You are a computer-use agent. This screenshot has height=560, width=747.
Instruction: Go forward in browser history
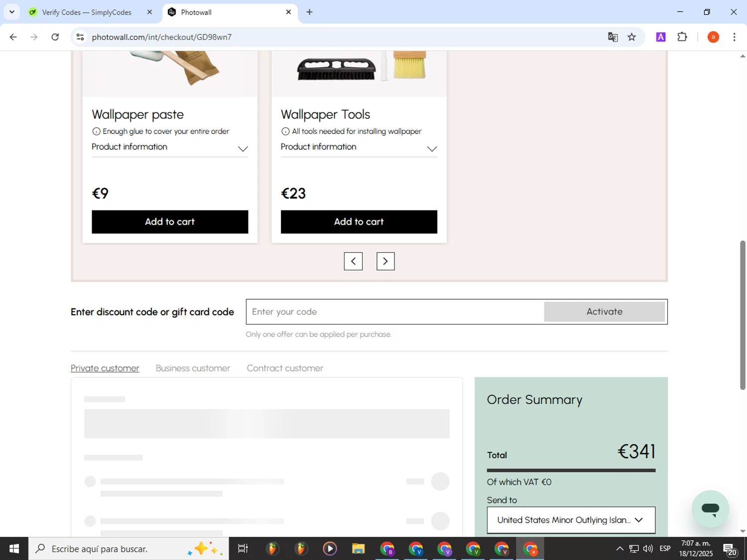[34, 37]
